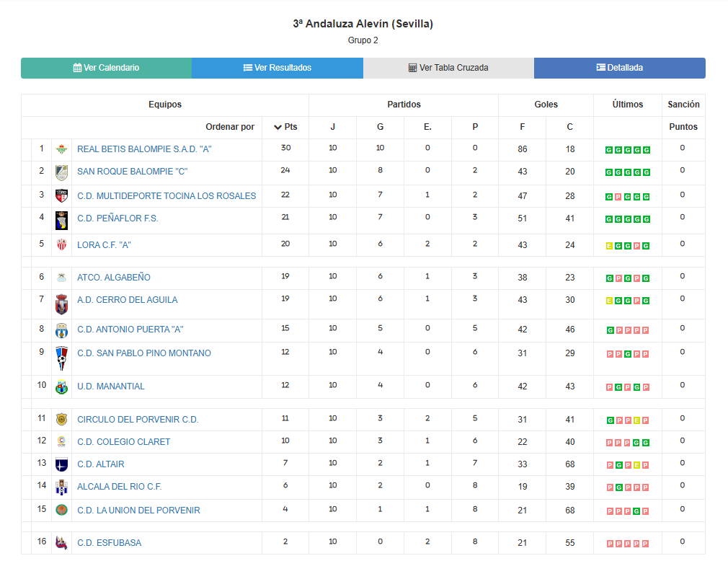Open ALCALA DEL RIO C.F. link

120,487
